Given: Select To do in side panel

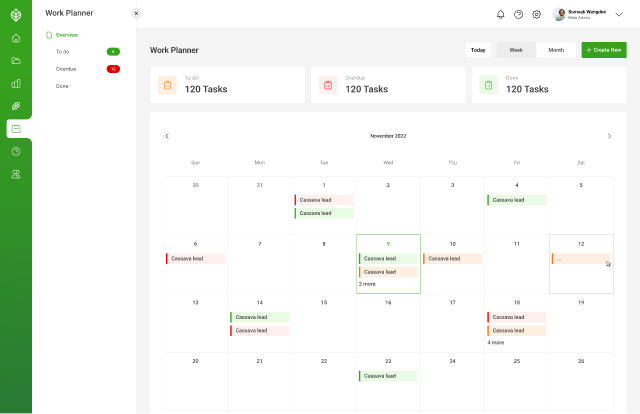Looking at the screenshot, I should click(x=62, y=52).
